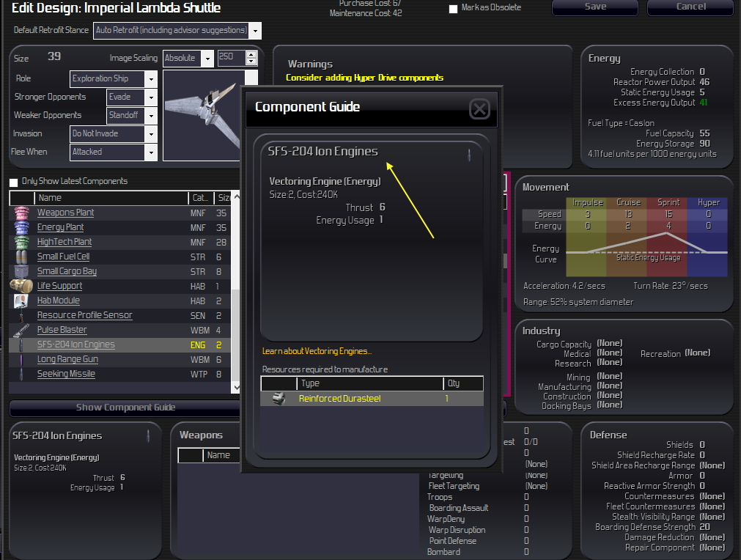Screen dimensions: 741x560
Task: Open Learn about Vectoring Engines link
Action: click(x=317, y=351)
